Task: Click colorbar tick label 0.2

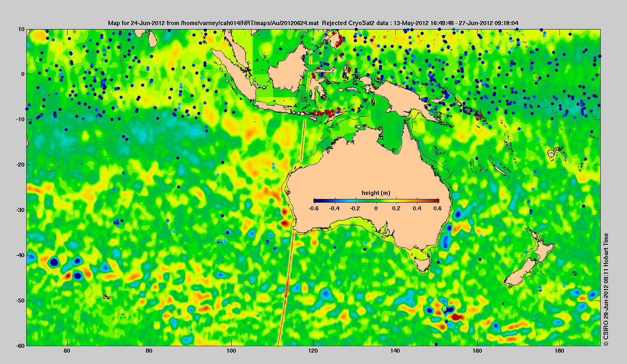Action: [397, 208]
